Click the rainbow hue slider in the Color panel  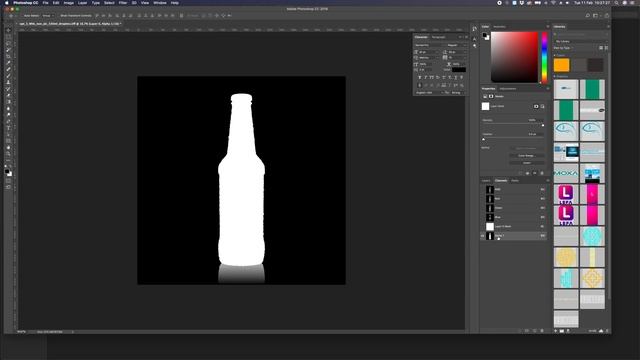(x=544, y=58)
